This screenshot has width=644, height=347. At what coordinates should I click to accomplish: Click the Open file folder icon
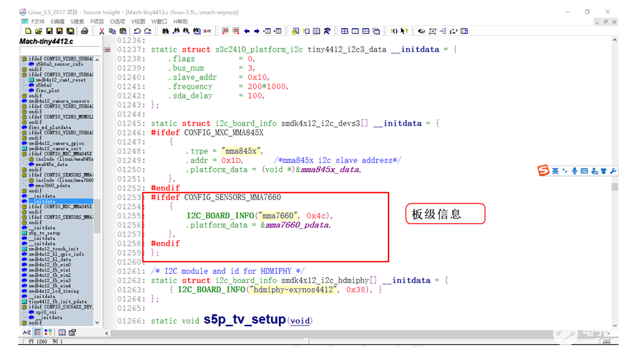click(x=38, y=31)
